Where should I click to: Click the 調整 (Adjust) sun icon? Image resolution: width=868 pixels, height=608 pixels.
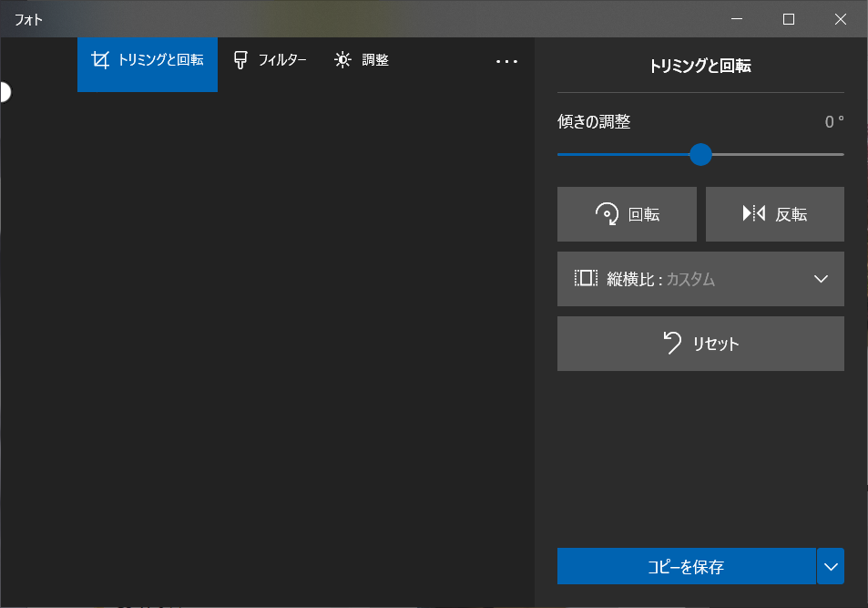[342, 59]
